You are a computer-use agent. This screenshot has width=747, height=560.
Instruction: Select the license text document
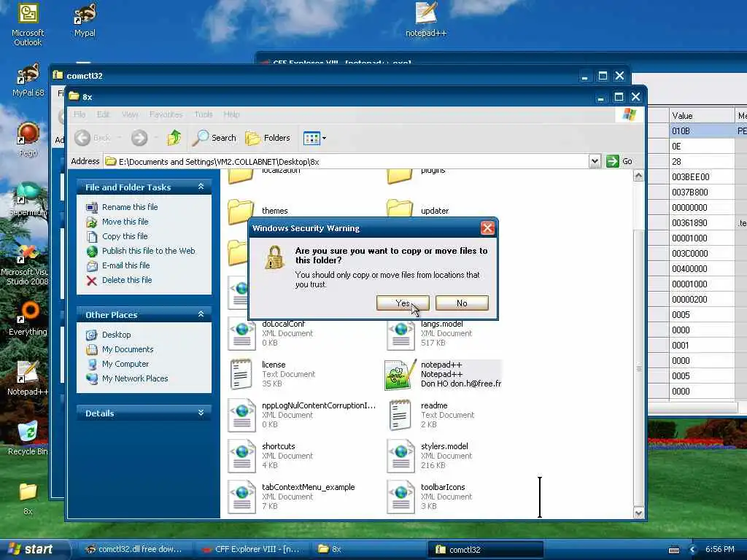coord(271,374)
